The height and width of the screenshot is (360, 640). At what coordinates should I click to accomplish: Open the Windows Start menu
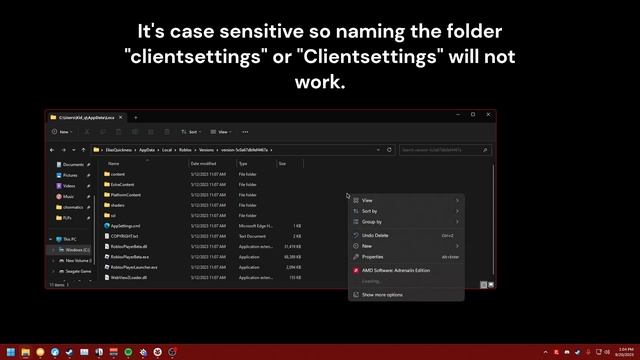(x=11, y=352)
